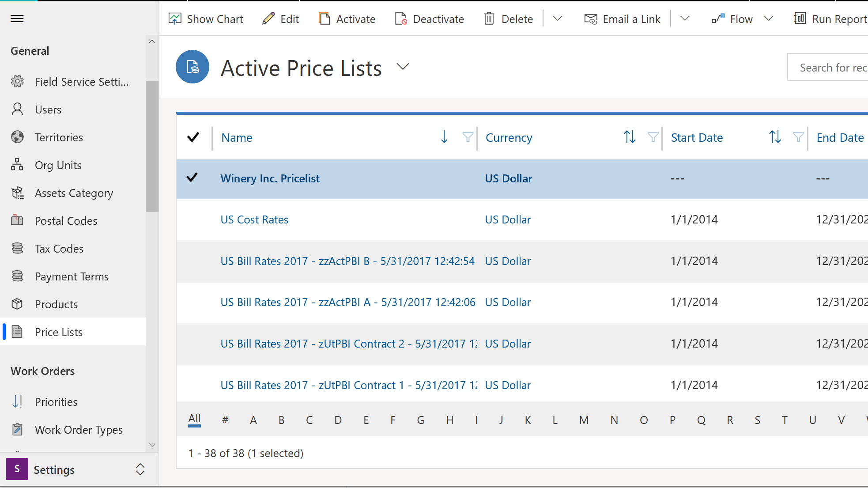Viewport: 868px width, 488px height.
Task: Click the Run Report icon
Action: pos(800,19)
